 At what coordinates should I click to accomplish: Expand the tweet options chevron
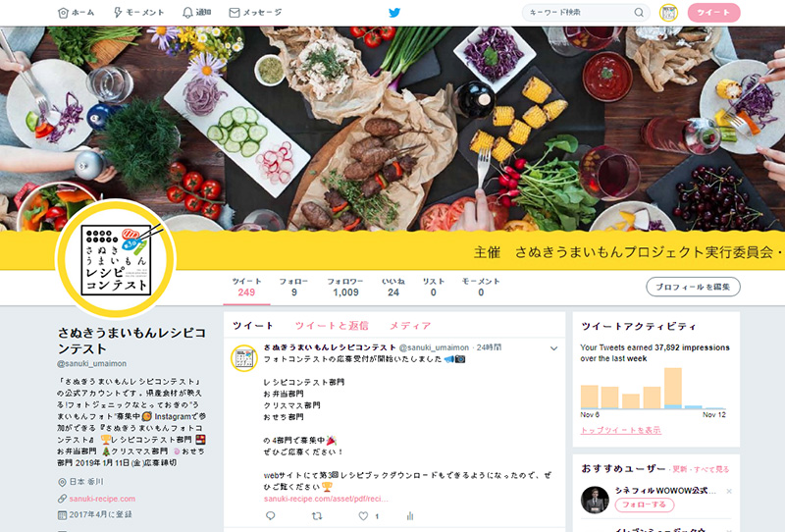pos(553,348)
